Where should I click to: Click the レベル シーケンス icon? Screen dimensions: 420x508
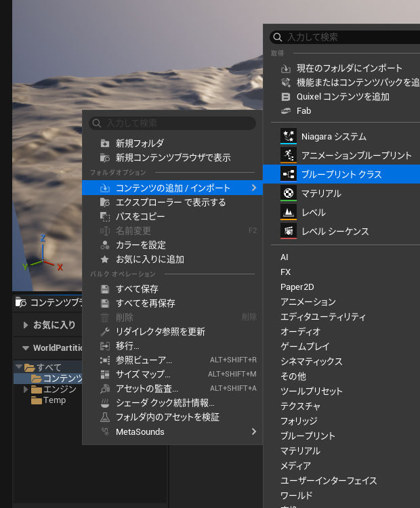(x=289, y=231)
